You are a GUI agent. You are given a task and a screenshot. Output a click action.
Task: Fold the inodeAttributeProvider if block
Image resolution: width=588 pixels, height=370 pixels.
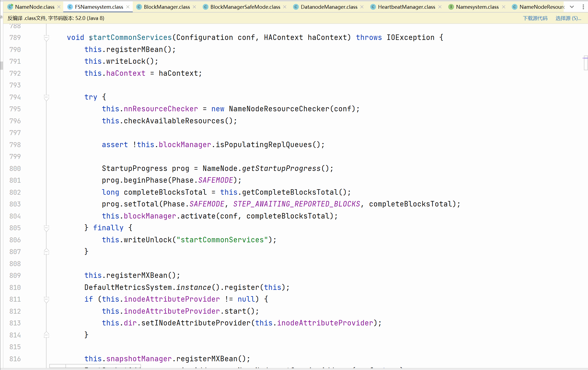47,299
